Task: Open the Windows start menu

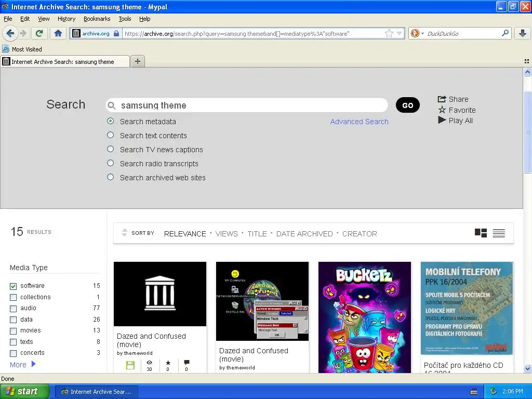Action: (x=24, y=392)
